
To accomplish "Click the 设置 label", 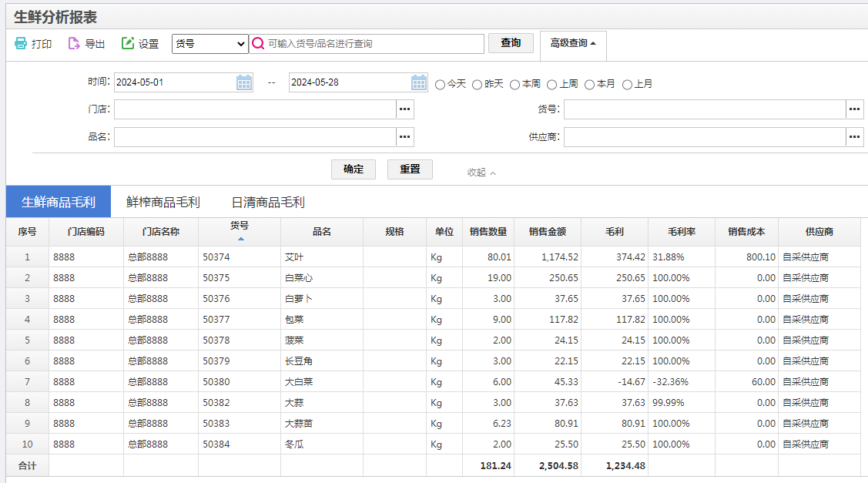I will [149, 44].
